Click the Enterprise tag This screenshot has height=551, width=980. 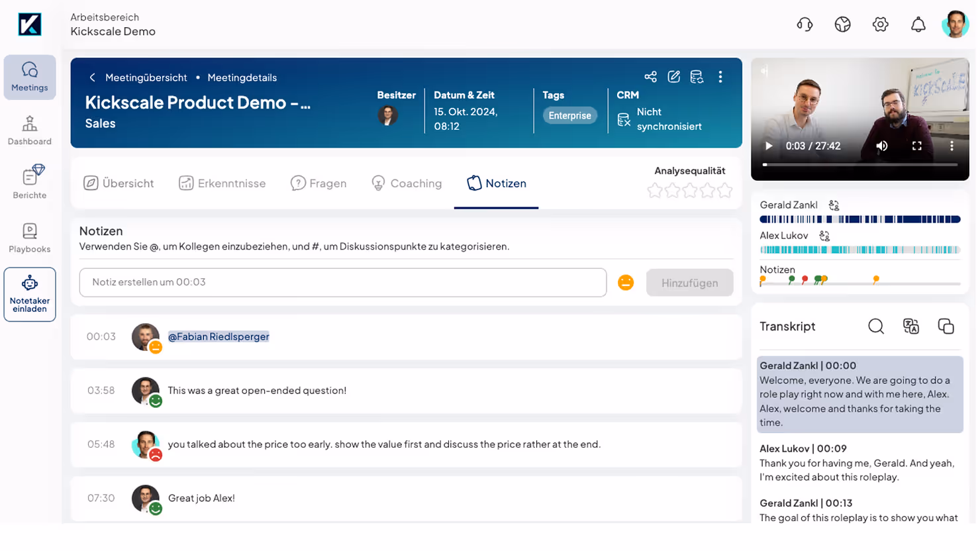[x=569, y=115]
